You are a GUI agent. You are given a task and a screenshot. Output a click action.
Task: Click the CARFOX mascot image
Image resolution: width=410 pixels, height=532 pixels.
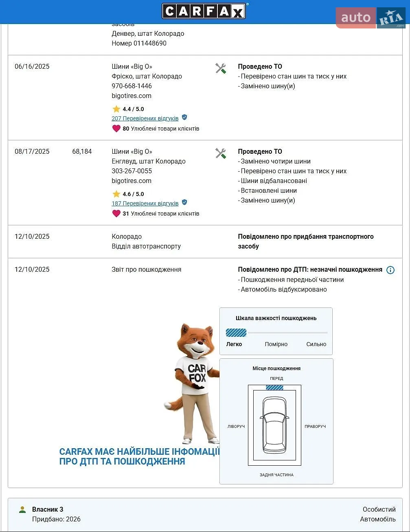click(x=192, y=383)
